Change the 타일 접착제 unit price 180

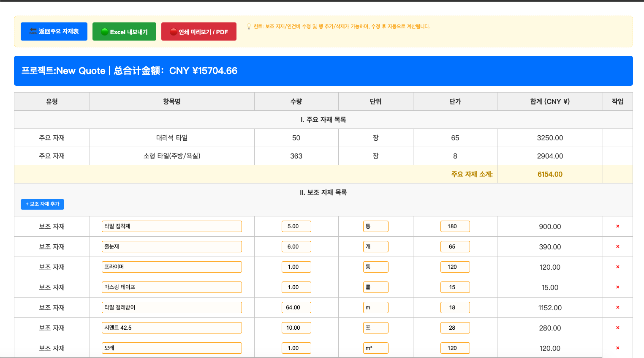tap(455, 226)
